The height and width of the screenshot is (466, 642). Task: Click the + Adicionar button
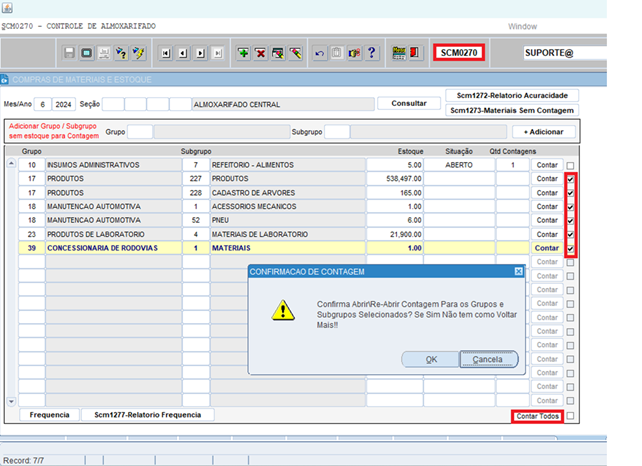[x=544, y=132]
